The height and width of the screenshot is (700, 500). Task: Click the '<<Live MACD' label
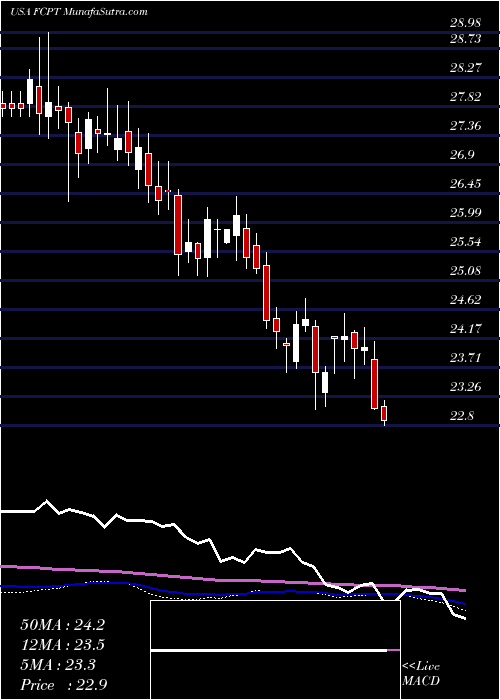click(421, 674)
